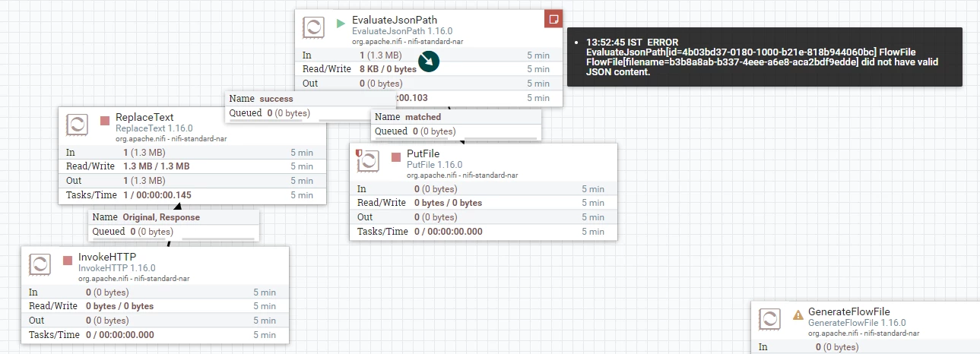Screen dimensions: 980x354
Task: Click the red stopped indicator on PutFile
Action: click(396, 157)
